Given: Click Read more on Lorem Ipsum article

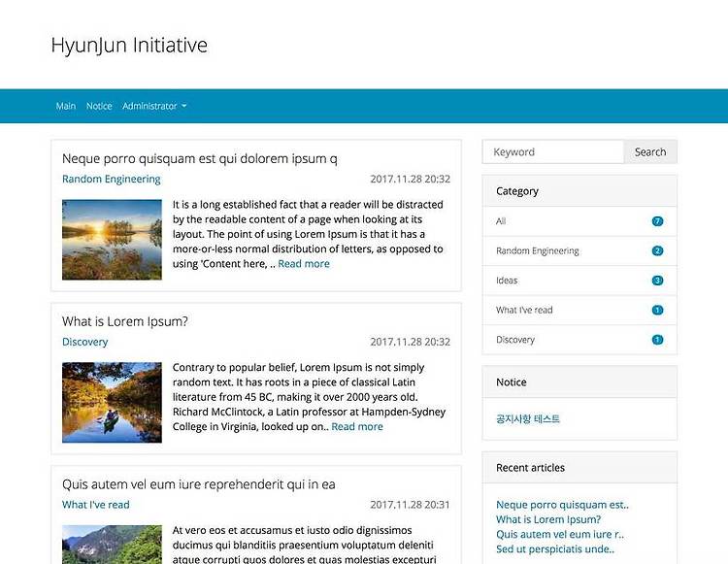Looking at the screenshot, I should point(357,426).
